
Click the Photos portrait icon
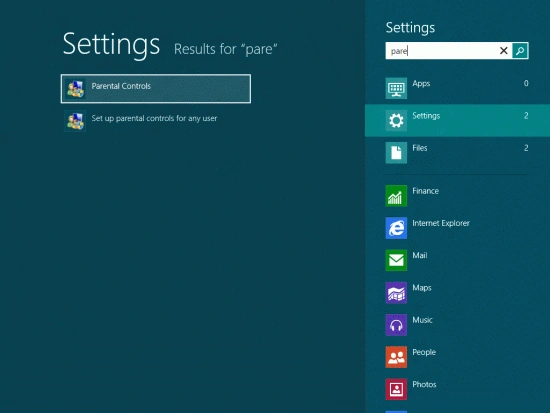point(396,389)
